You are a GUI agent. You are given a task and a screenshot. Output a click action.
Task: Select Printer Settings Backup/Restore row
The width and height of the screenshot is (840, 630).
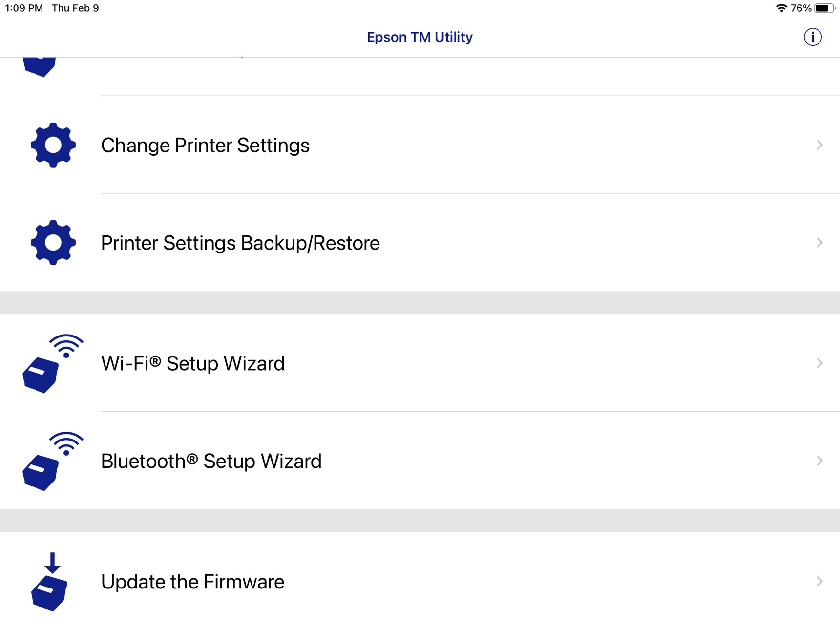coord(240,242)
